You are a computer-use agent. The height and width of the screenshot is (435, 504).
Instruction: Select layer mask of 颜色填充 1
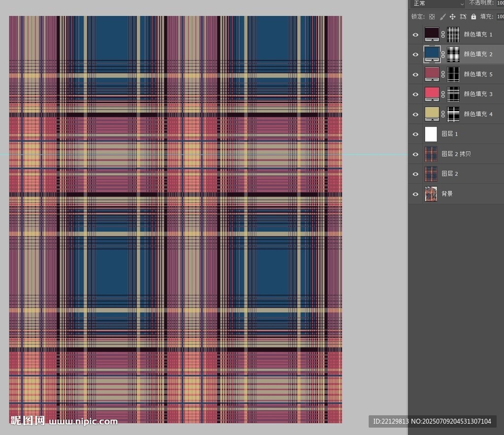453,34
